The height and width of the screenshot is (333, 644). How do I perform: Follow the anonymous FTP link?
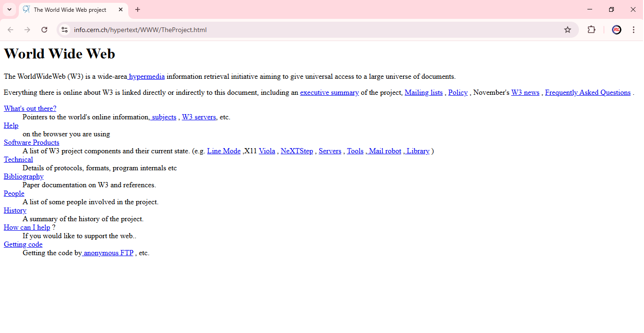(108, 253)
